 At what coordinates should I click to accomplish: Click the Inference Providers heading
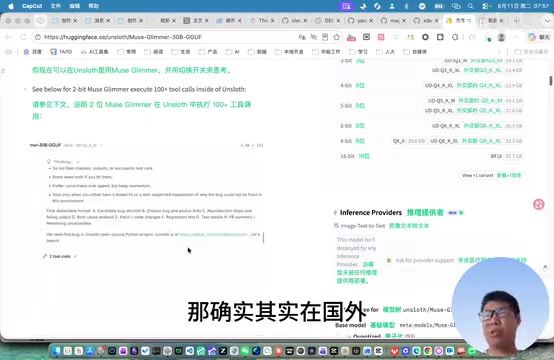[371, 213]
